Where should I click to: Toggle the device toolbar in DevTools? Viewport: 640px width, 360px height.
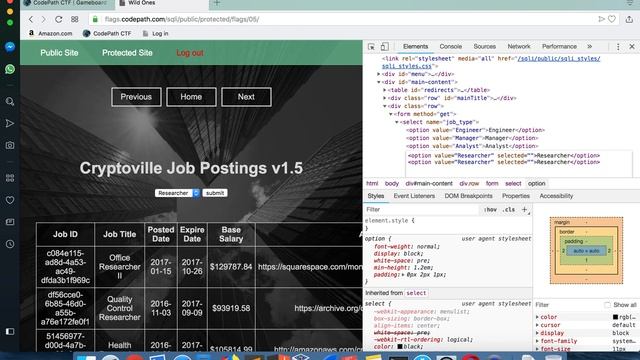tap(384, 47)
